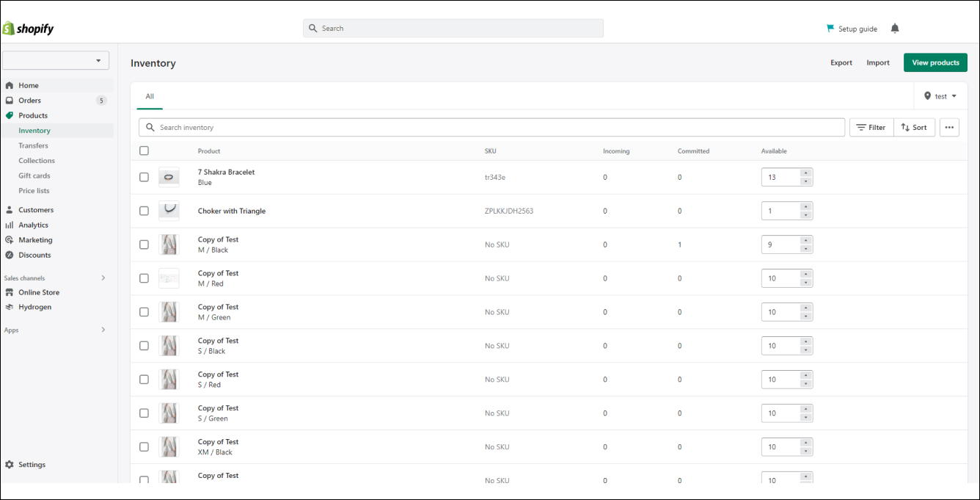Expand the Apps section chevron
Viewport: 980px width, 500px height.
coord(103,330)
